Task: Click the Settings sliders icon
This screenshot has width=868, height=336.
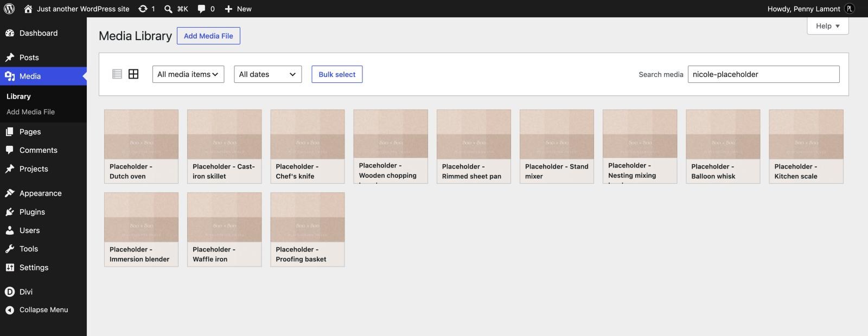Action: pyautogui.click(x=10, y=267)
